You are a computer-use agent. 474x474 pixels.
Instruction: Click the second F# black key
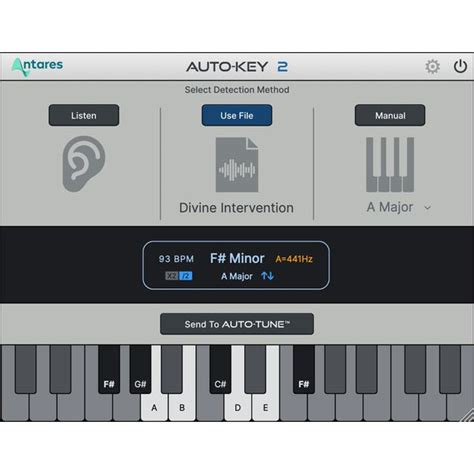pyautogui.click(x=304, y=369)
